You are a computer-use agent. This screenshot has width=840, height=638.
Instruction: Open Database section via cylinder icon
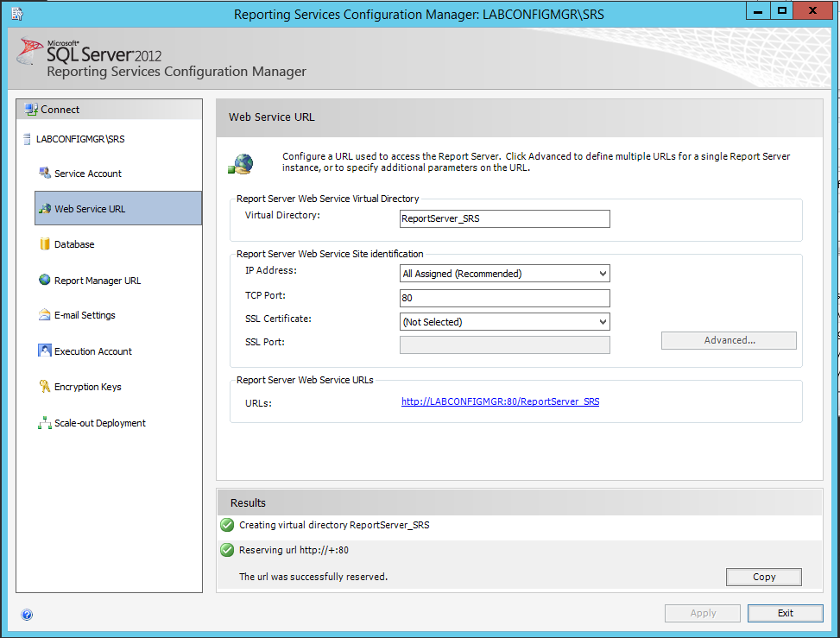tap(45, 243)
